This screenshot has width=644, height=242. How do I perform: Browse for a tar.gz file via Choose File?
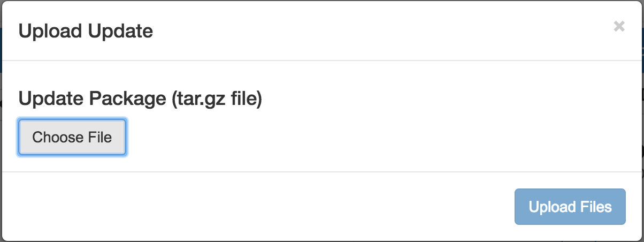[x=72, y=138]
